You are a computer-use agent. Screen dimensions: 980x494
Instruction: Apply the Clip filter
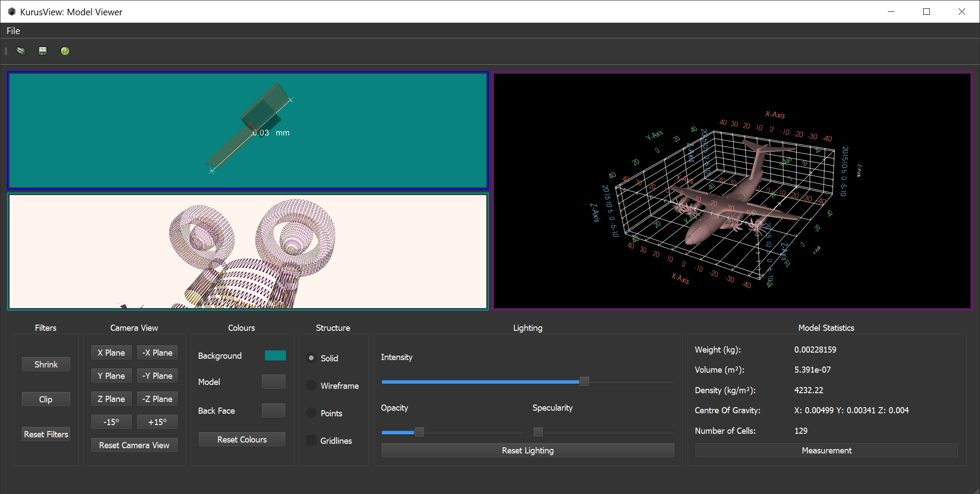pyautogui.click(x=45, y=398)
